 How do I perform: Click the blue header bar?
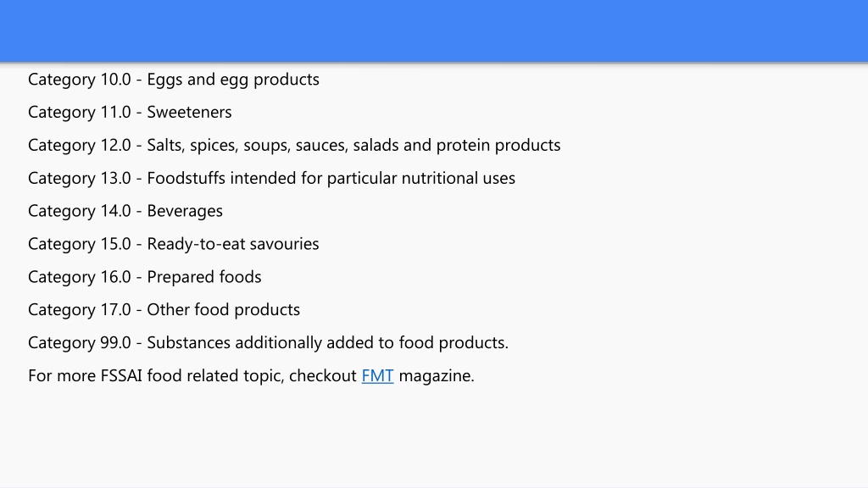(x=434, y=31)
